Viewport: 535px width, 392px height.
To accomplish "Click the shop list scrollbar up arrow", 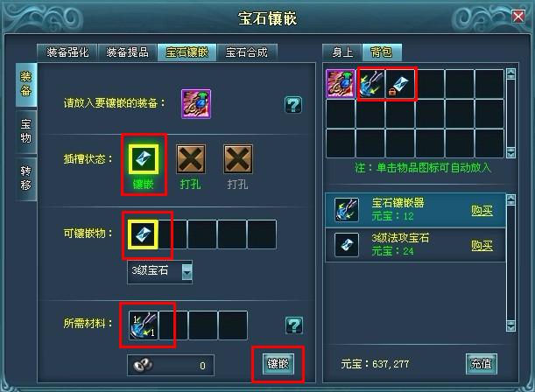I will point(510,199).
